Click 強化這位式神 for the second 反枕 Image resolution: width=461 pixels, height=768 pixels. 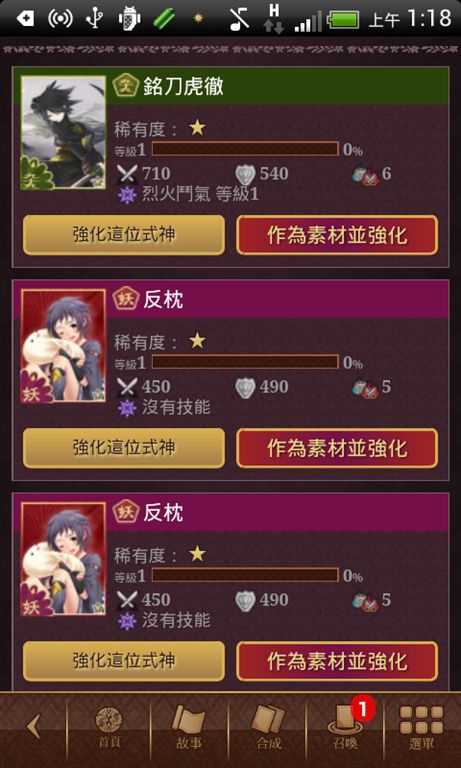point(123,661)
